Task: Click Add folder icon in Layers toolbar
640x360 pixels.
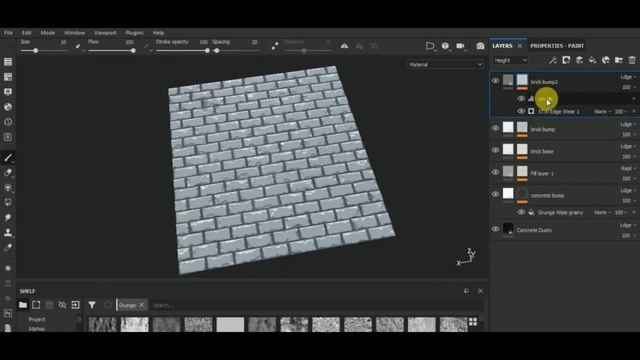Action: click(619, 60)
